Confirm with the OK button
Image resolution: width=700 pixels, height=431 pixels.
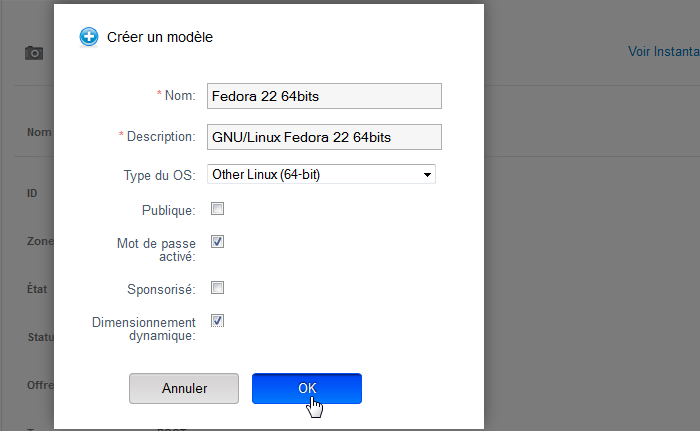click(306, 388)
